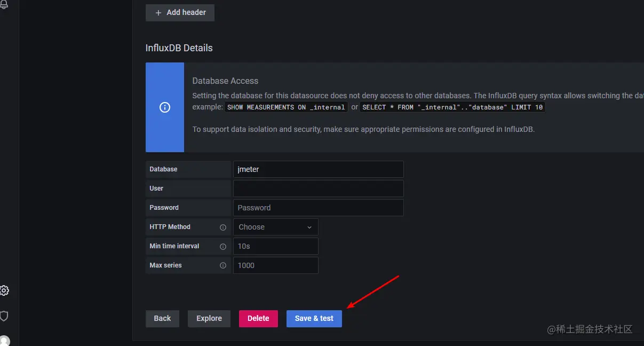Delete this data source
Screen dimensions: 644x346
(258, 318)
